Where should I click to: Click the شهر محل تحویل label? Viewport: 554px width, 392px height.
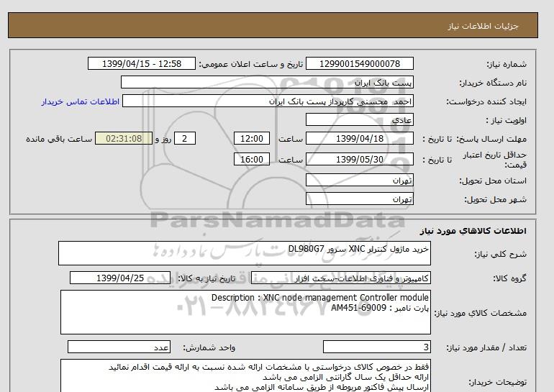495,199
